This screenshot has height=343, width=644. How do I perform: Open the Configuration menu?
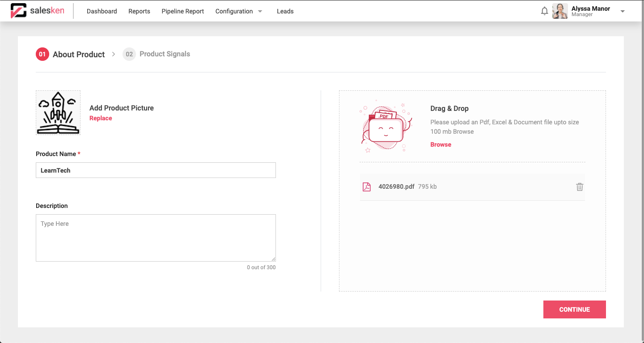pyautogui.click(x=234, y=11)
